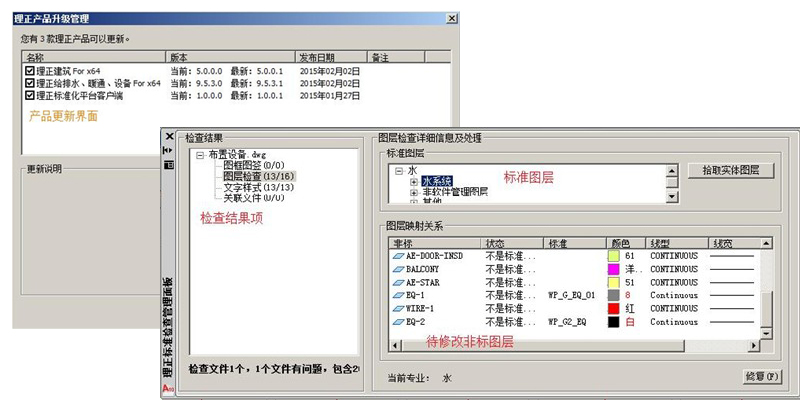
Task: Collapse the 布置设备.dwg tree node
Action: [x=199, y=155]
